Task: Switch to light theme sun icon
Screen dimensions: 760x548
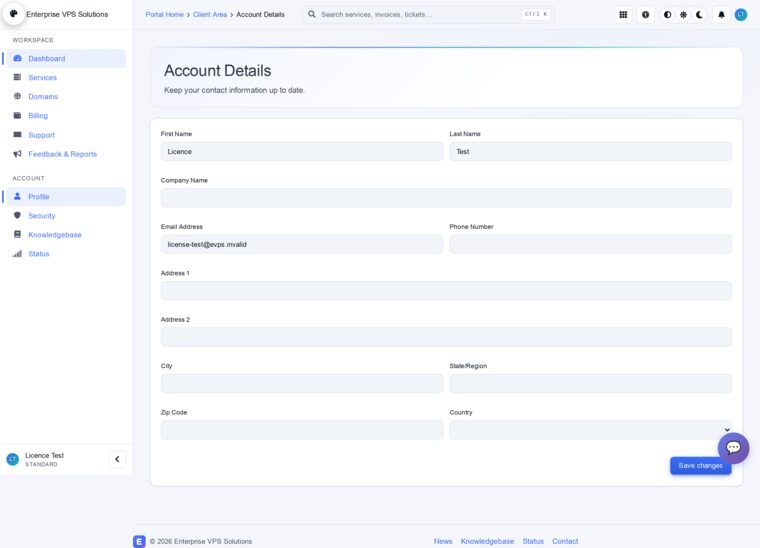Action: [683, 15]
